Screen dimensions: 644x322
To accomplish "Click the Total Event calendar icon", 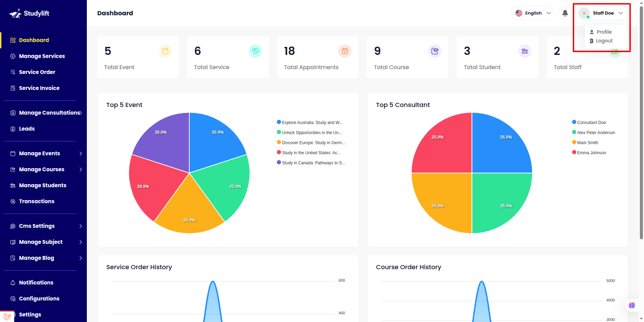I will click(165, 51).
